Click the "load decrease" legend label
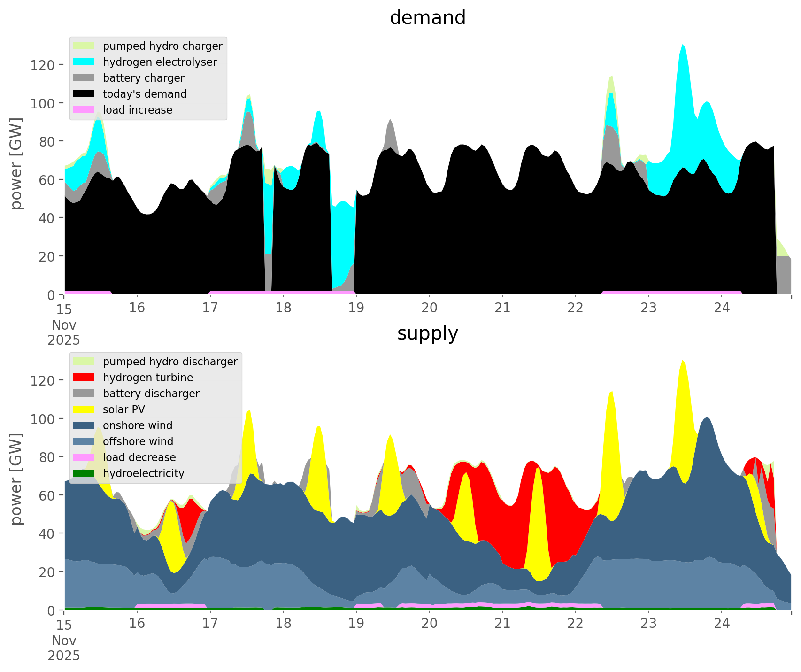The height and width of the screenshot is (672, 801). coord(139,457)
